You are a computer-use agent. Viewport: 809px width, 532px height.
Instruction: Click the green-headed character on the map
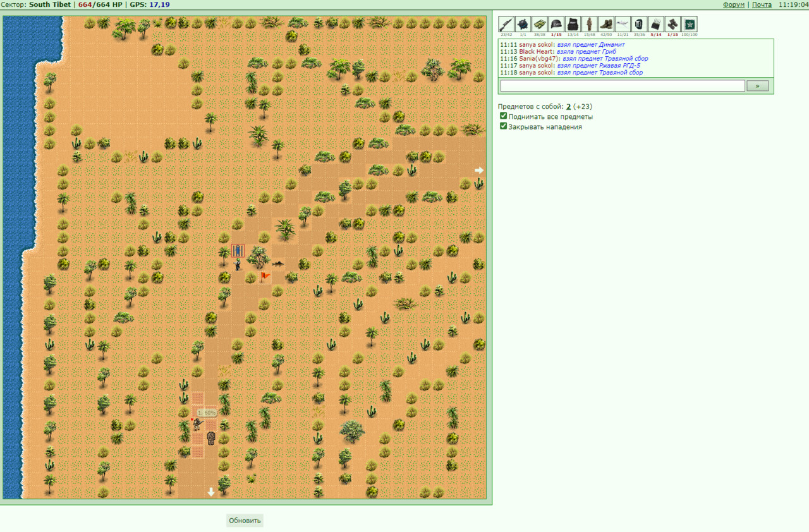coord(238,264)
